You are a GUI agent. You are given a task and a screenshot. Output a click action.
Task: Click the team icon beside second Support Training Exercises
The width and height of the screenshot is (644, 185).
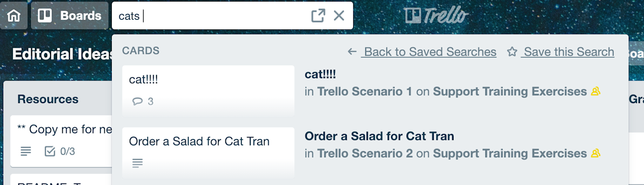click(596, 153)
